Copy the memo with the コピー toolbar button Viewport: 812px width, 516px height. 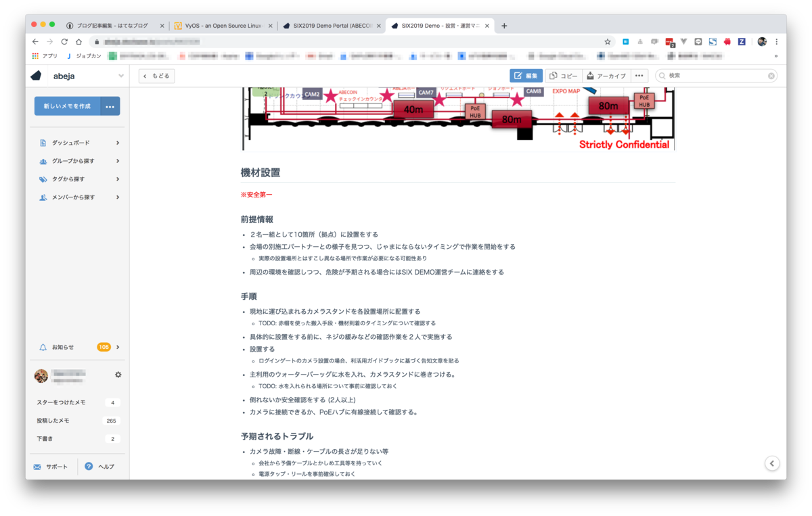[564, 76]
